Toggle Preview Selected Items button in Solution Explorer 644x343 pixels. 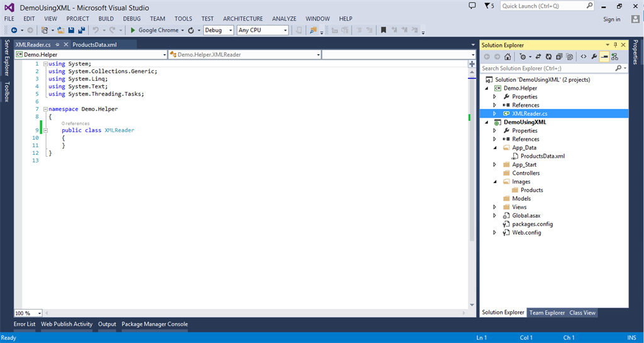[x=604, y=57]
